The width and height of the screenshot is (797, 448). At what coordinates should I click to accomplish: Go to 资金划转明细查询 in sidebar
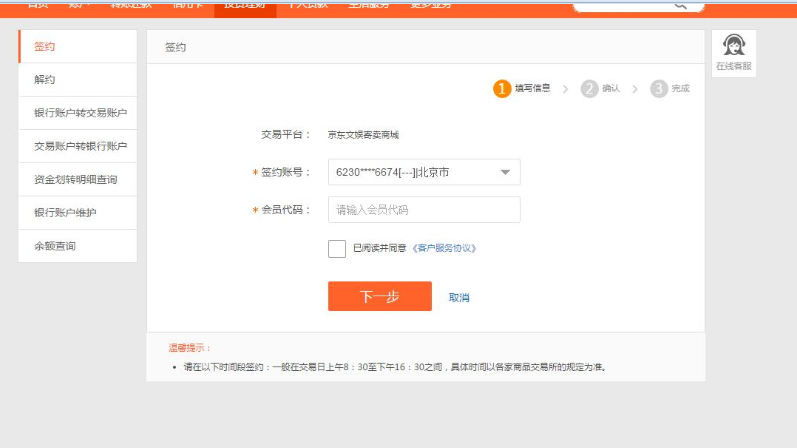click(77, 179)
